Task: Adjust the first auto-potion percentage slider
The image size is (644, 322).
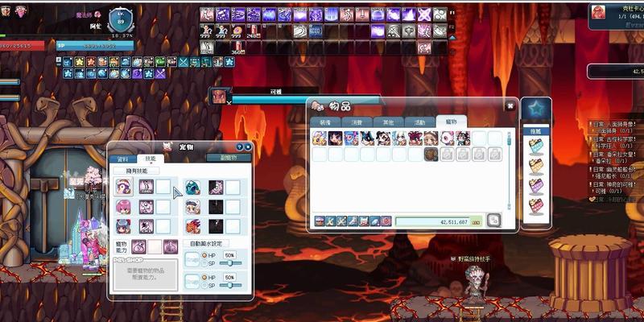Action: [x=230, y=263]
